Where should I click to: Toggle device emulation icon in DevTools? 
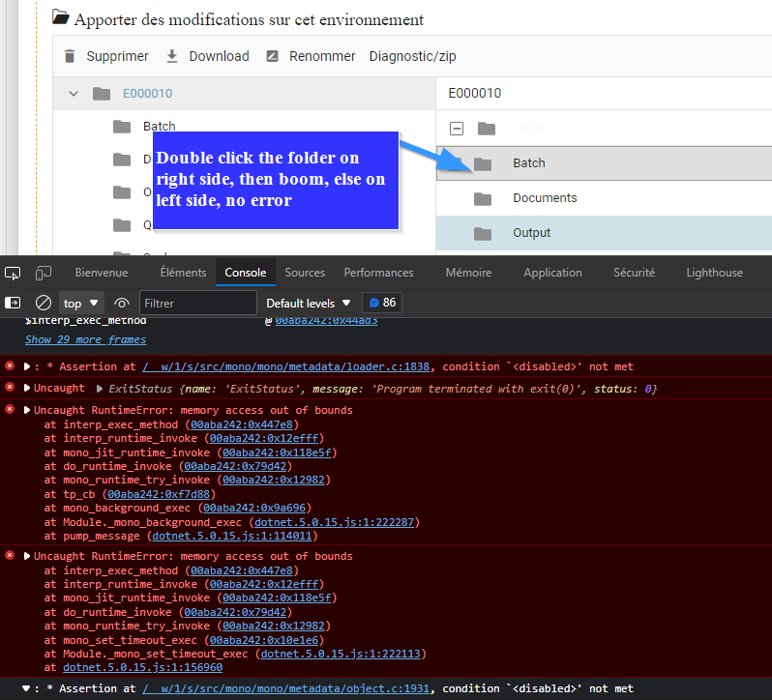point(44,273)
